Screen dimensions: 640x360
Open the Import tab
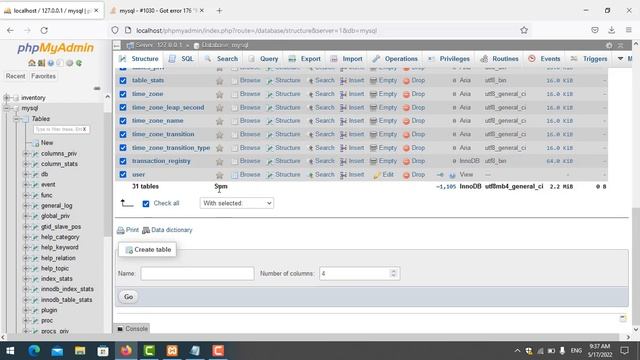[x=347, y=59]
